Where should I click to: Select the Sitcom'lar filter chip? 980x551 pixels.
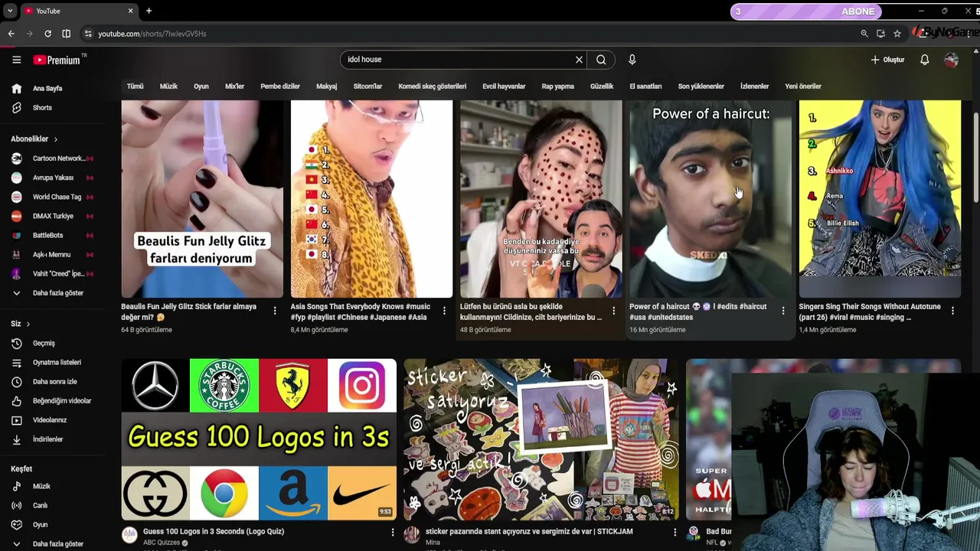[367, 86]
